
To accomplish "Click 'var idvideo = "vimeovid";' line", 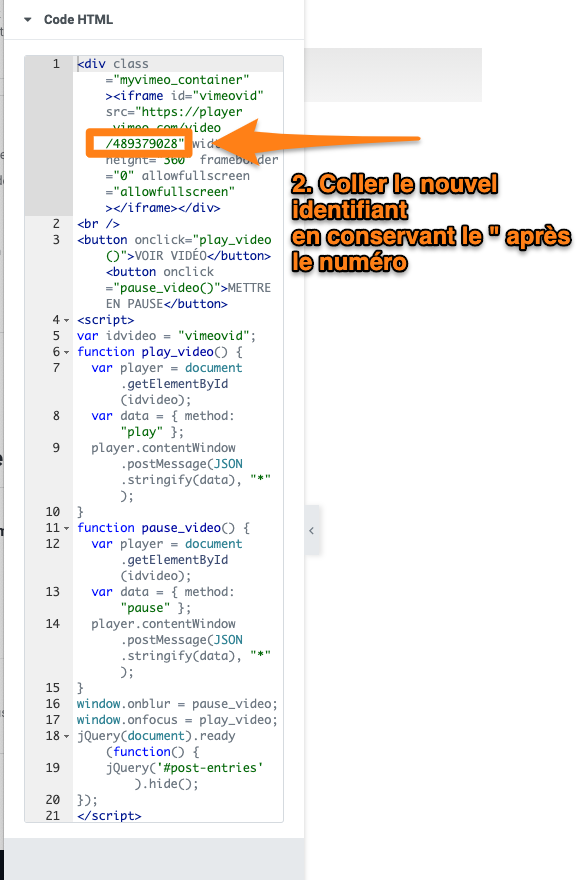I will (x=167, y=336).
